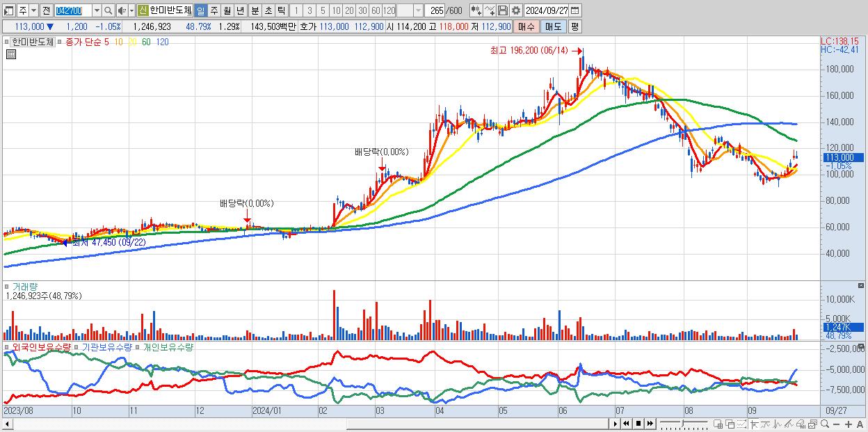
Task: Click the add candle indicator icon
Action: [476, 10]
